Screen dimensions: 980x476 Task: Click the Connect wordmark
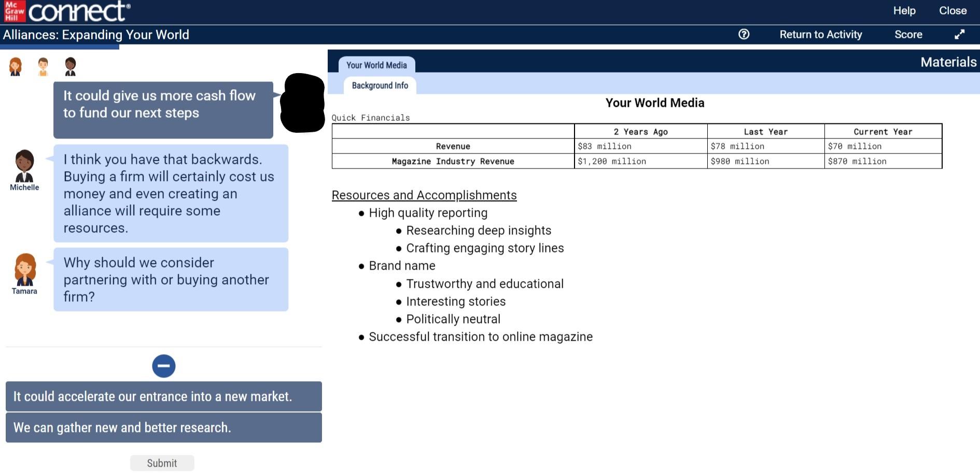79,11
